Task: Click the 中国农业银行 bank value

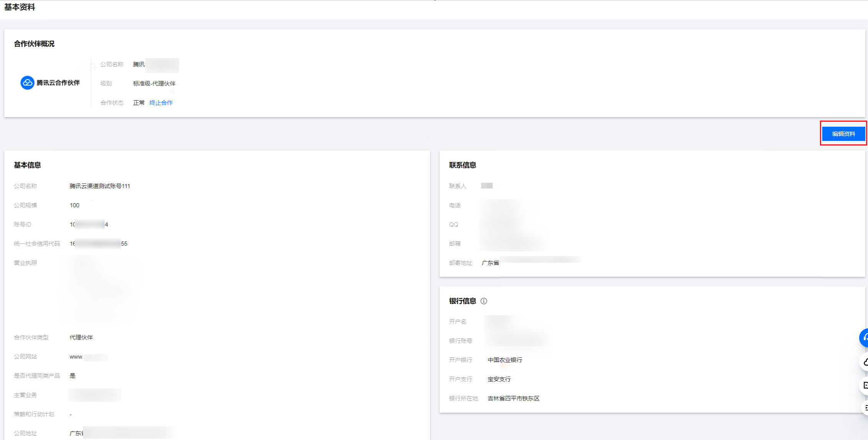Action: point(505,360)
